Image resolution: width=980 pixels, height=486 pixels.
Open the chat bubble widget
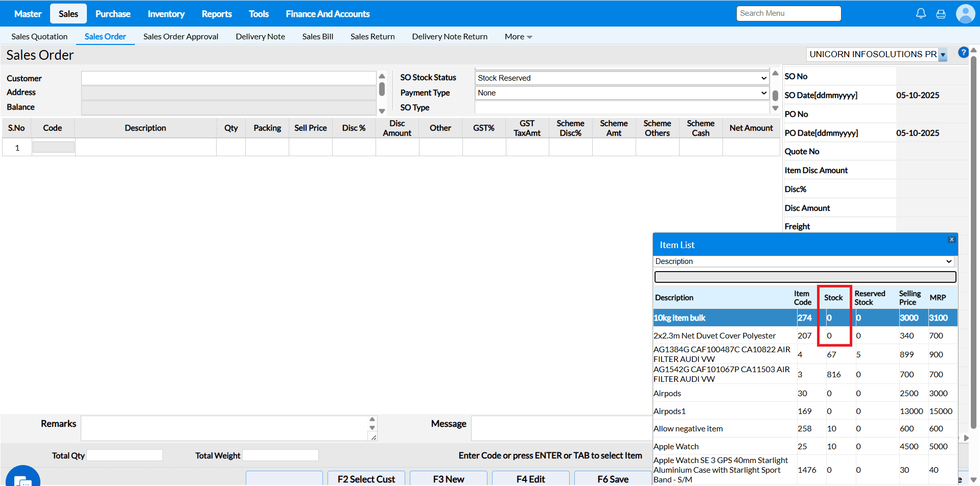coord(23,479)
